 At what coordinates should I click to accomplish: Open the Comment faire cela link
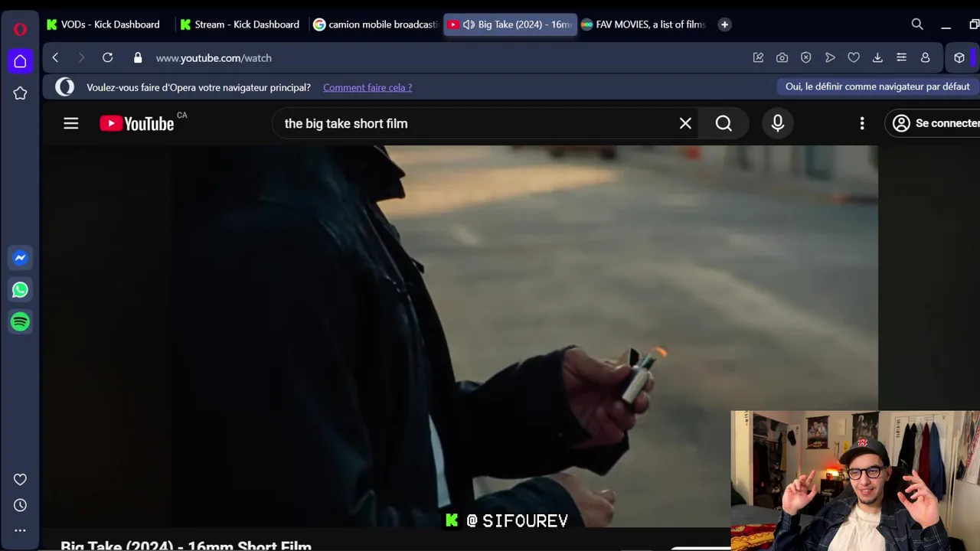(x=367, y=87)
